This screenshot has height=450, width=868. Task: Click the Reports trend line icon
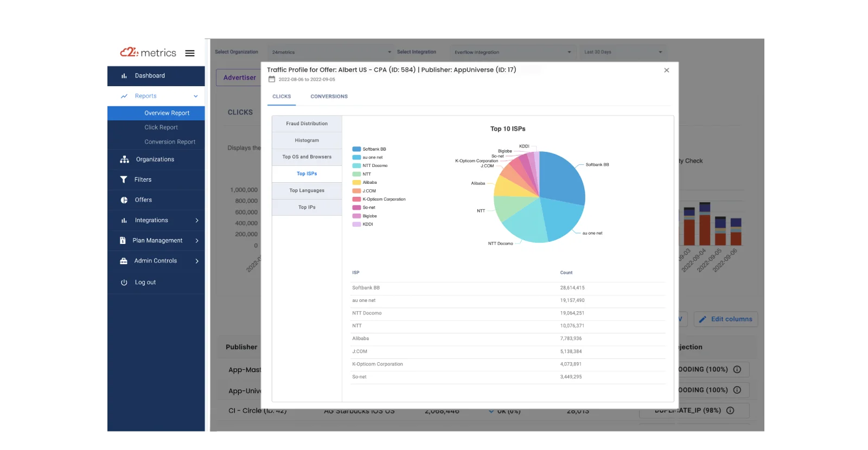pyautogui.click(x=124, y=96)
